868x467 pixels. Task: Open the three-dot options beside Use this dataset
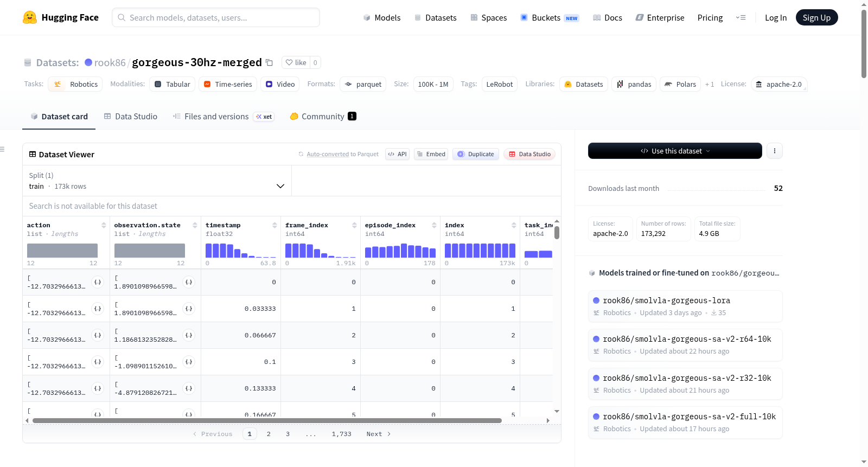pos(775,151)
